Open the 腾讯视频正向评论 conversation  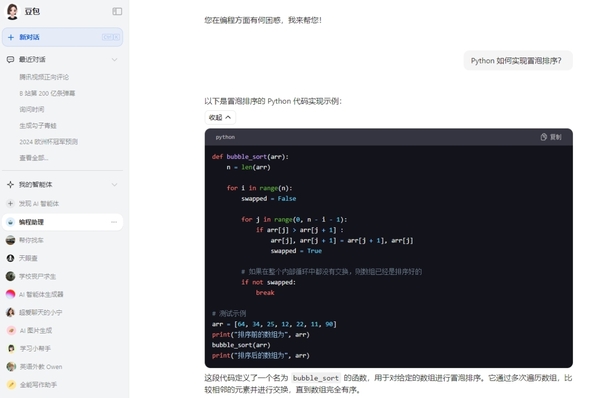[44, 77]
